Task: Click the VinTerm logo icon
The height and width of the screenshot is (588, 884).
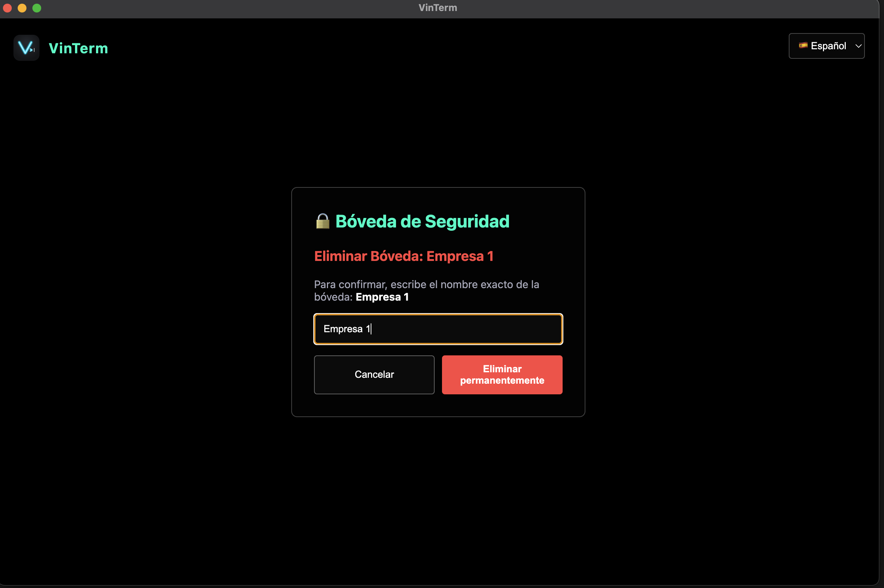Action: click(x=26, y=48)
